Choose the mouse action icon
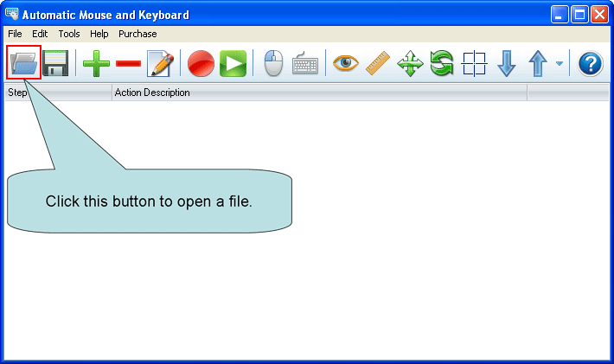This screenshot has height=364, width=614. (273, 62)
